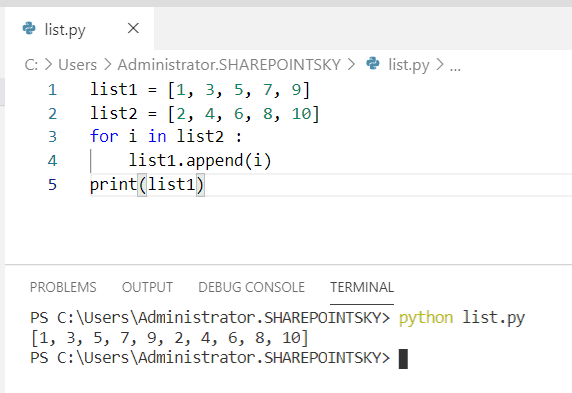Viewport: 572px width, 393px height.
Task: Click the 'for' keyword on line 3
Action: coord(104,136)
